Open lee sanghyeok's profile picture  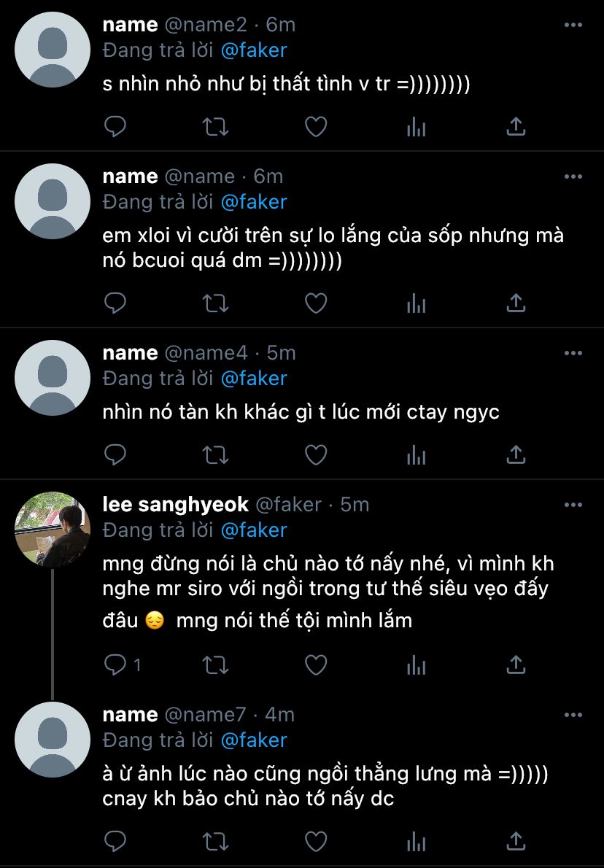(52, 530)
